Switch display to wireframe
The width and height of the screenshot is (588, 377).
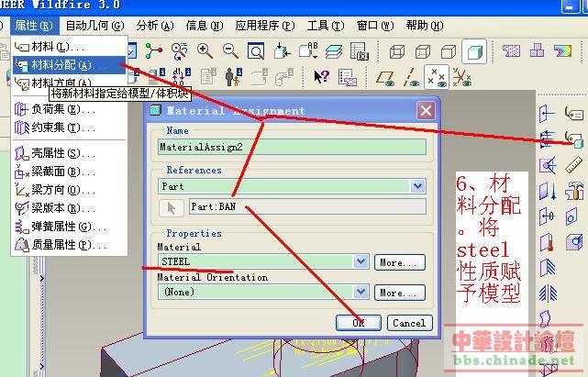click(397, 51)
